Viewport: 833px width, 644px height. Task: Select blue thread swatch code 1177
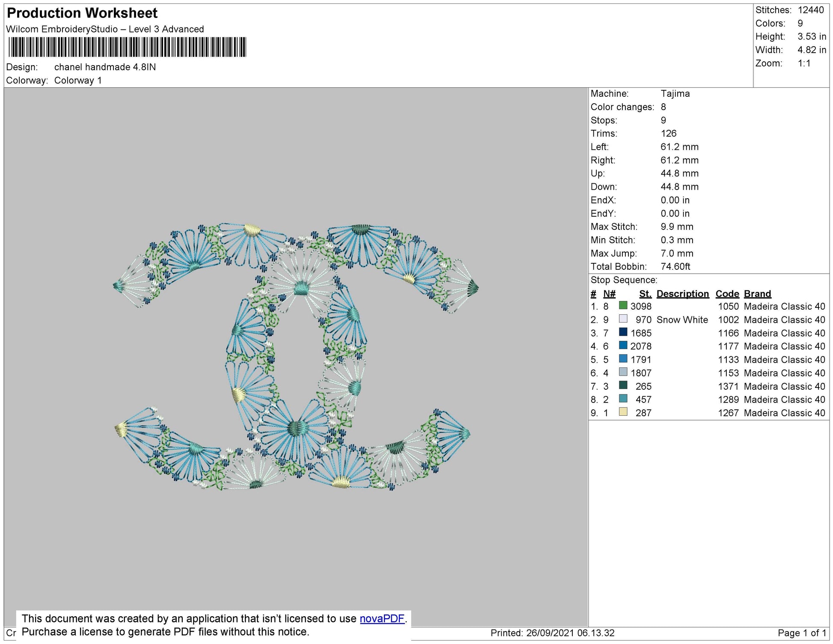[x=623, y=345]
